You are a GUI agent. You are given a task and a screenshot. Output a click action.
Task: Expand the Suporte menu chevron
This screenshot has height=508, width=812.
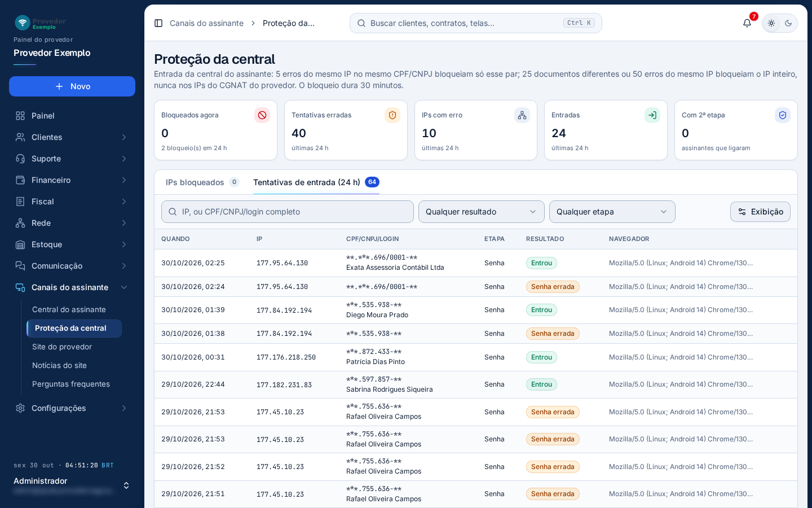coord(124,159)
